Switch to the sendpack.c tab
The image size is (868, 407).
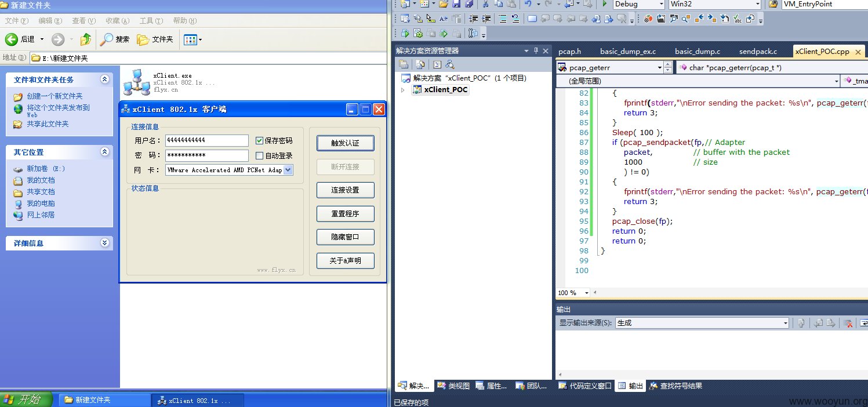[x=758, y=52]
